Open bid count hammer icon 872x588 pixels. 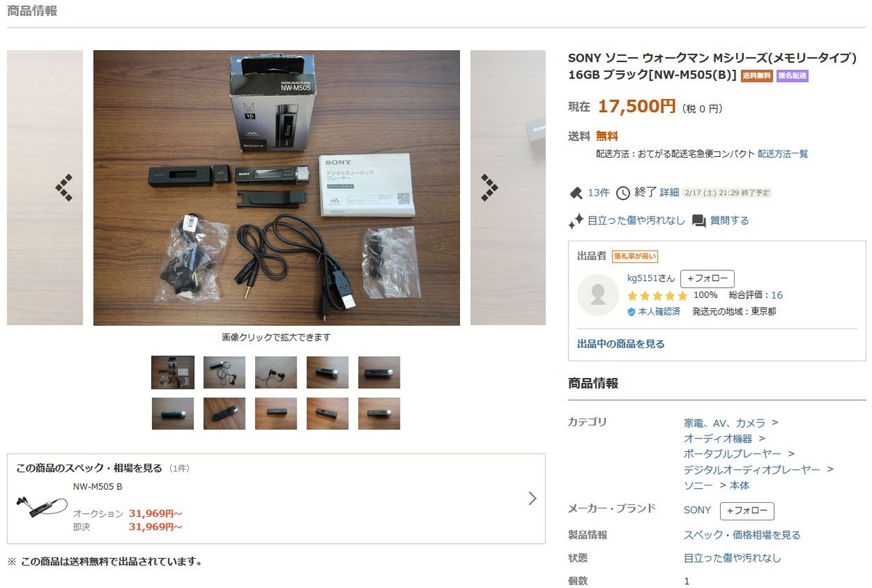[576, 193]
